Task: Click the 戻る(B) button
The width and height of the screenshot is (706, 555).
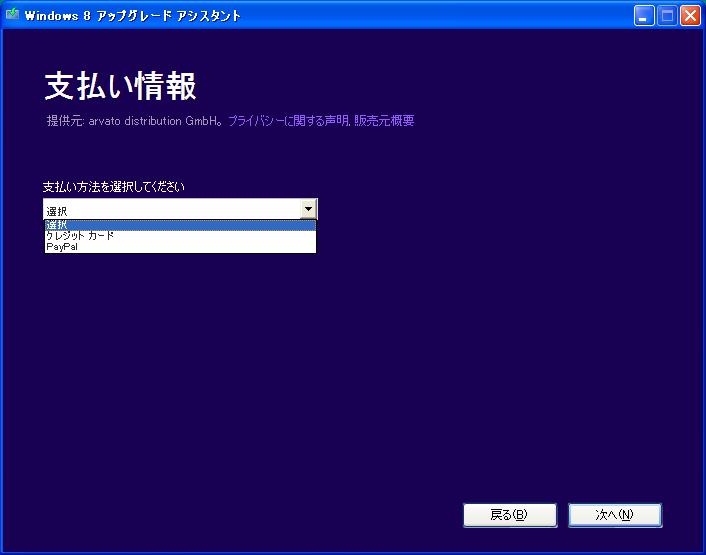Action: tap(510, 515)
